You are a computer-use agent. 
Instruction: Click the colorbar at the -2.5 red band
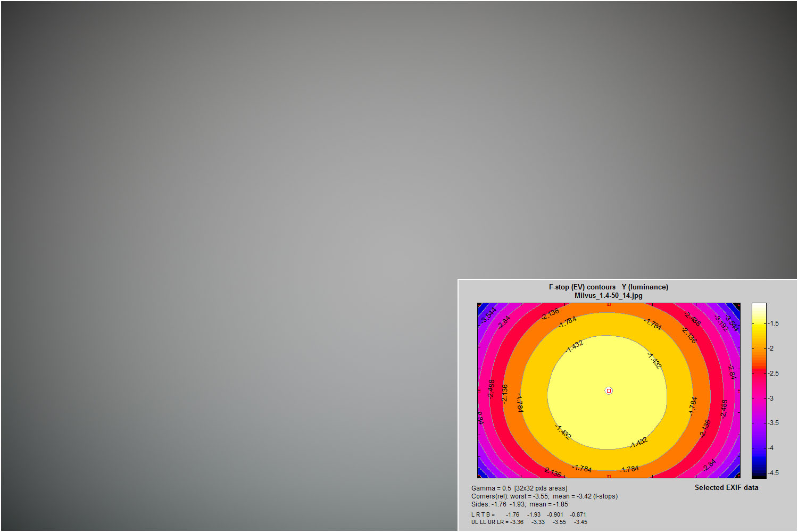point(759,373)
